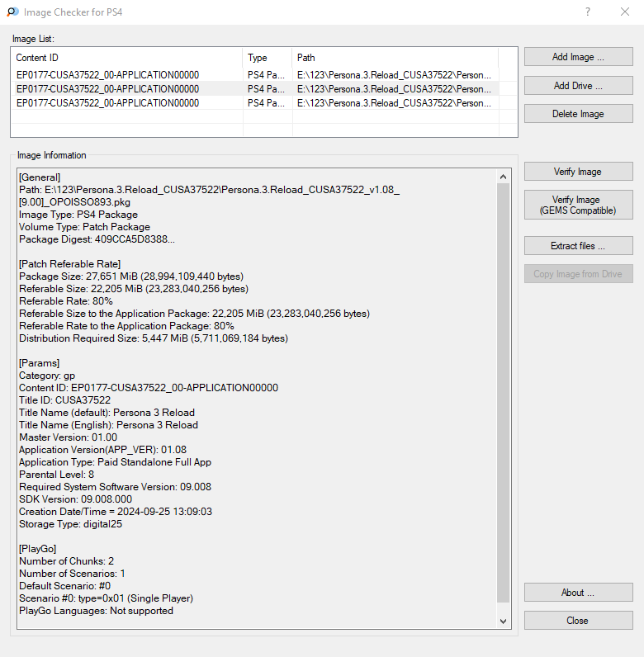This screenshot has height=657, width=644.
Task: Click the Add Drive button
Action: pyautogui.click(x=578, y=86)
